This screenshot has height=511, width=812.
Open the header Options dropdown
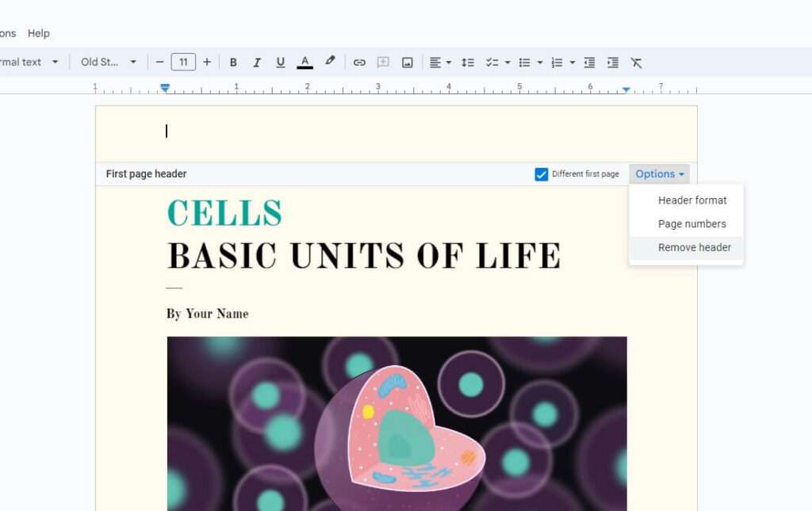(x=659, y=174)
